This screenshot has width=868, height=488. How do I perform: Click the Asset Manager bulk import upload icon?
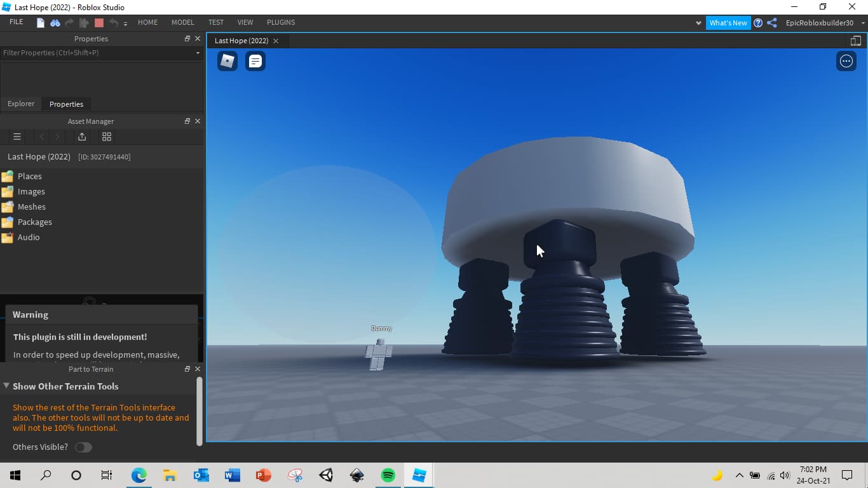pyautogui.click(x=82, y=137)
